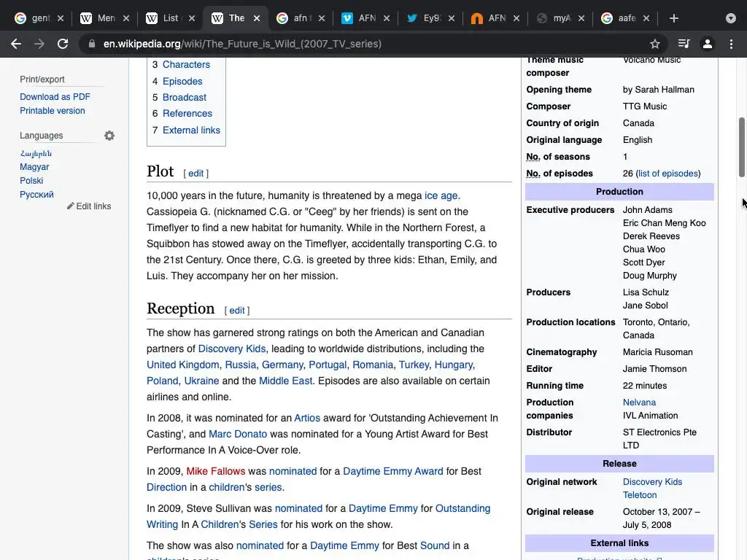
Task: Close the 'Men' Wikipedia tab
Action: click(125, 18)
